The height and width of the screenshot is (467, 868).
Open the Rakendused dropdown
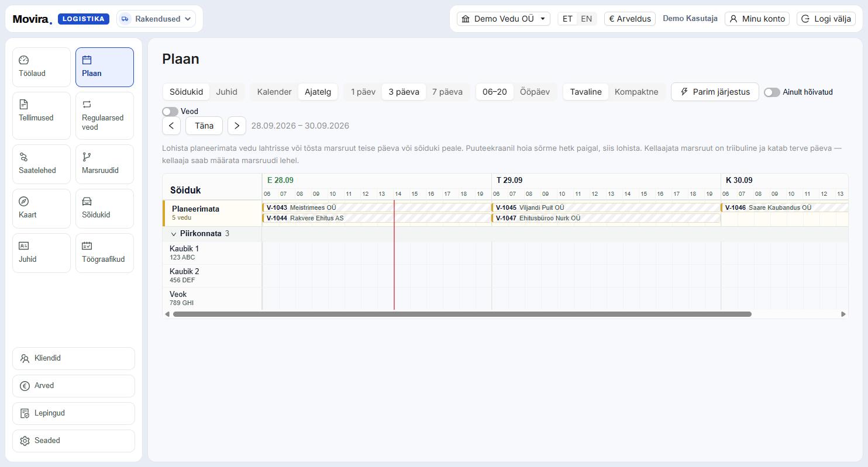pos(156,19)
